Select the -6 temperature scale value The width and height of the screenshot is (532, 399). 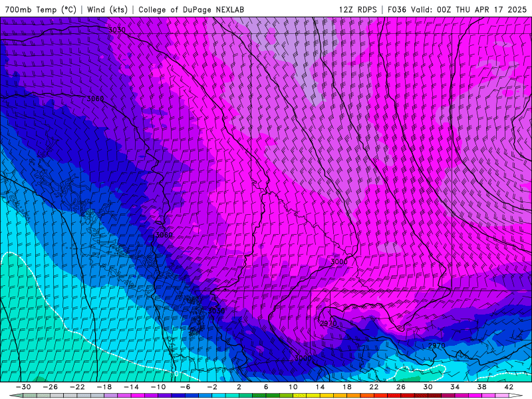(x=186, y=387)
